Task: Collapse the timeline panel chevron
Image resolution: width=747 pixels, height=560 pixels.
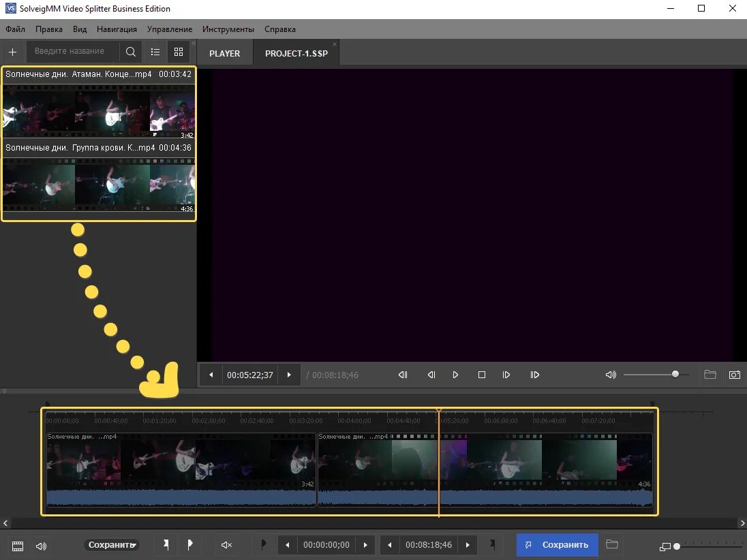Action: click(x=4, y=392)
